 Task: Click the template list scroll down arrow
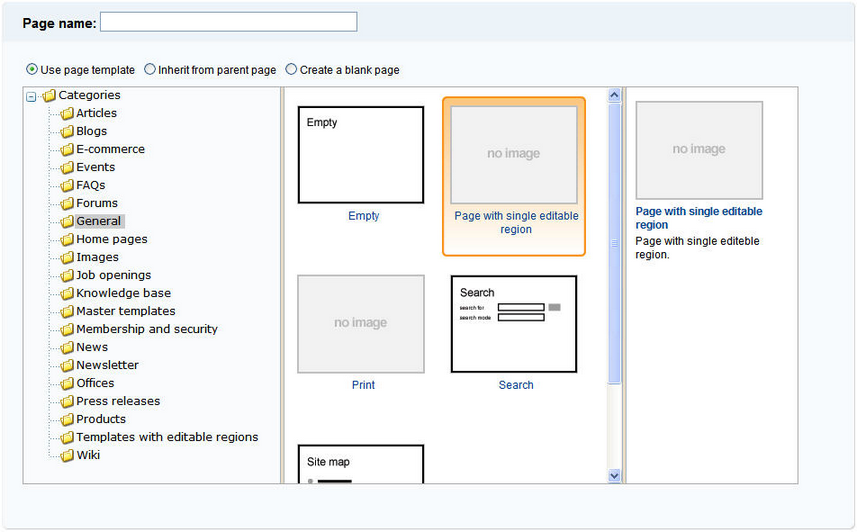click(614, 476)
